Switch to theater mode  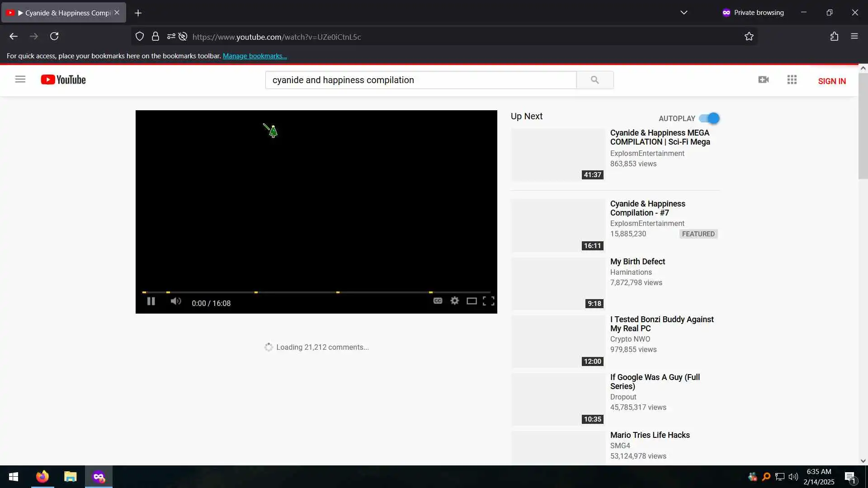(472, 301)
